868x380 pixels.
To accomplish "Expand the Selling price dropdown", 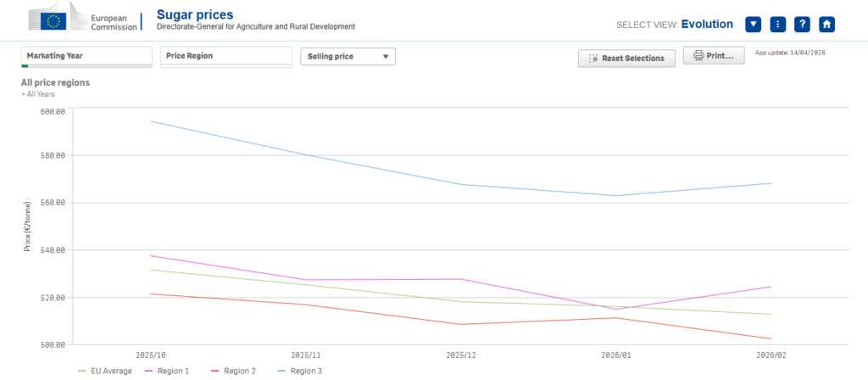I will (x=348, y=57).
